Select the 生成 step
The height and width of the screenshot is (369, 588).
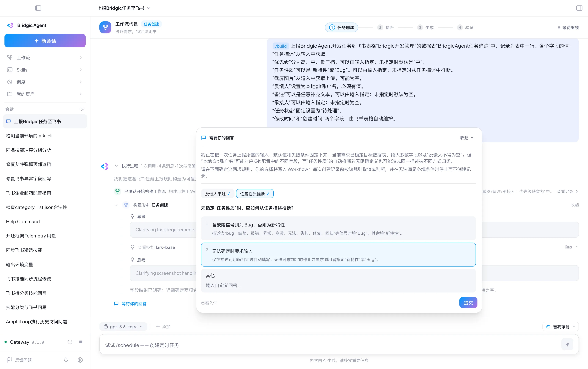coord(425,27)
